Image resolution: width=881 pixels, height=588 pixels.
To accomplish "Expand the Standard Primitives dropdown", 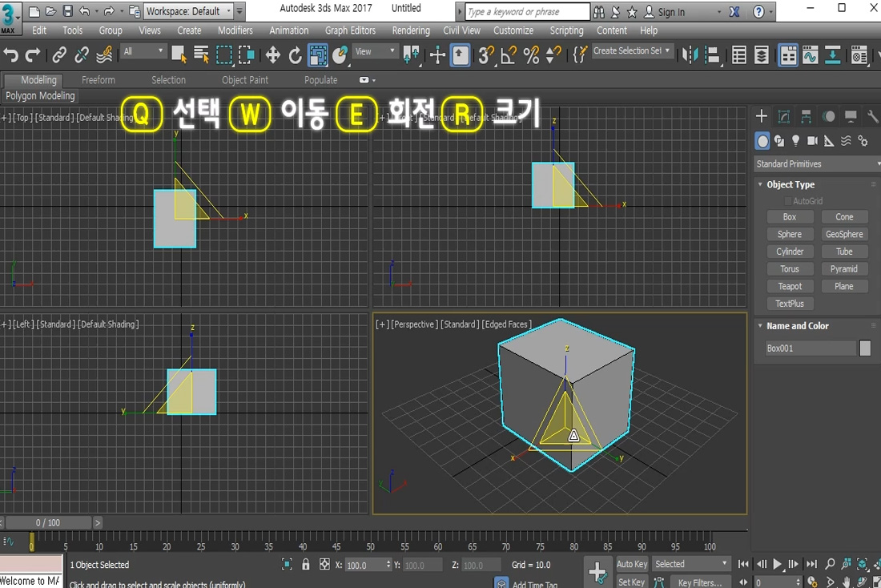I will (x=817, y=163).
